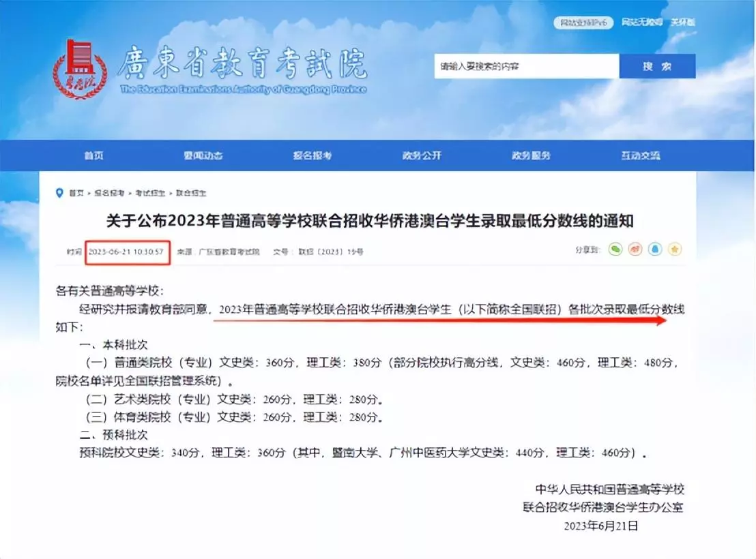Screen dimensions: 756x559
Task: Open the 首页 navigation menu item
Action: (x=94, y=155)
